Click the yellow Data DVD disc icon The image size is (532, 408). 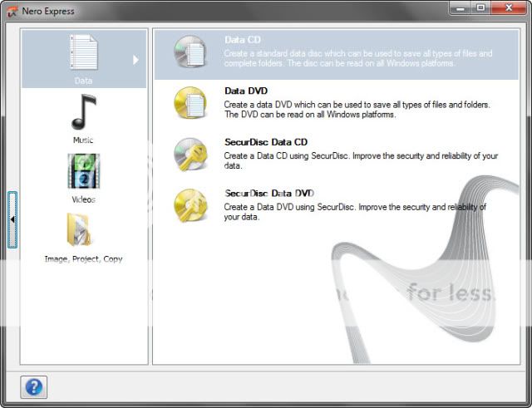(x=190, y=102)
